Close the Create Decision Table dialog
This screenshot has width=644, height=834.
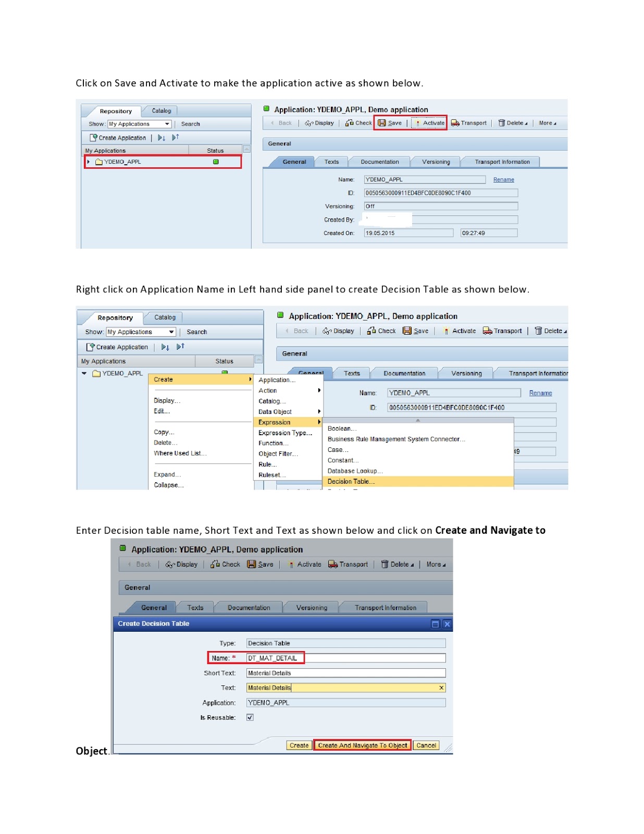coord(447,624)
